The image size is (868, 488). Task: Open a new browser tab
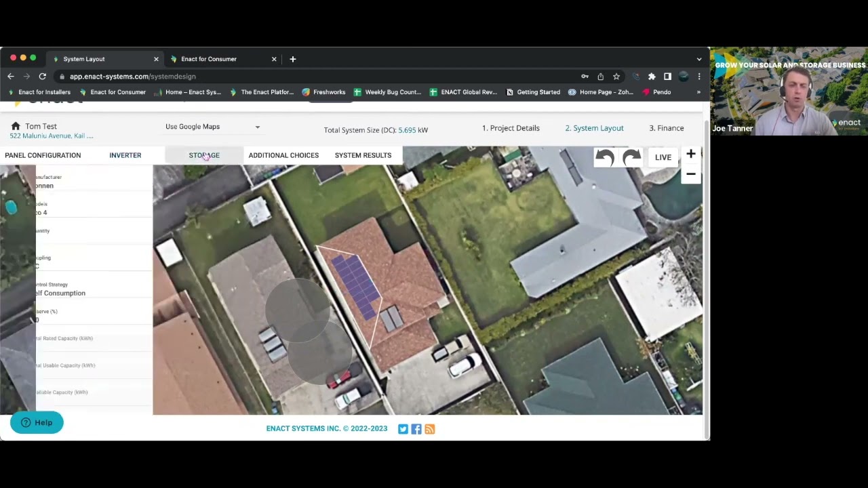[x=293, y=59]
